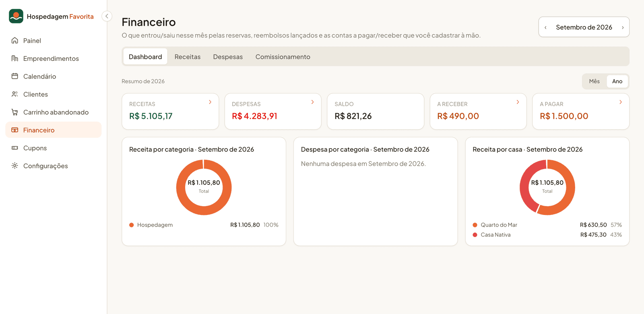Open Configurações from the sidebar
The image size is (644, 314).
pos(54,166)
